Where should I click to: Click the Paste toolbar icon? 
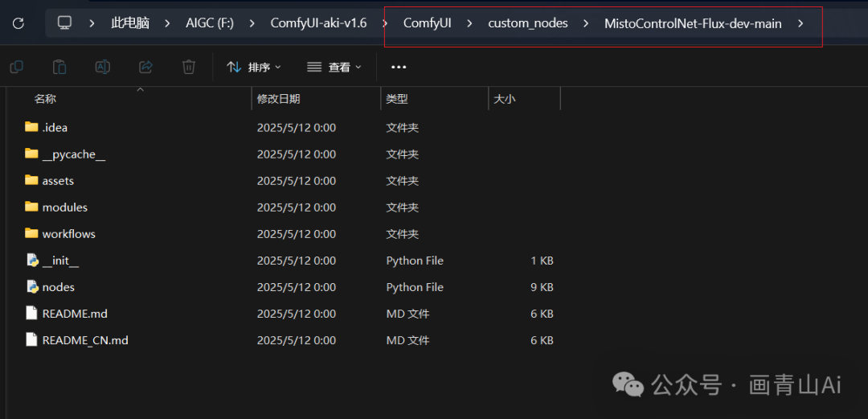(x=59, y=67)
